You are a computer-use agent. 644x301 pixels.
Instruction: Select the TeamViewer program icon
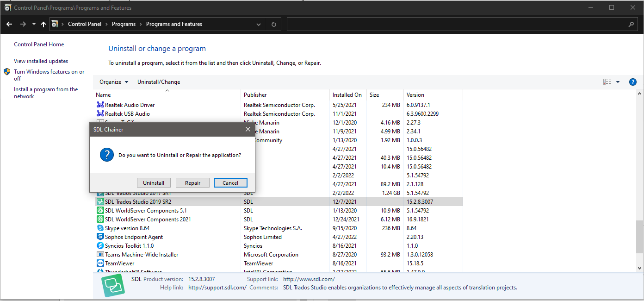(100, 263)
